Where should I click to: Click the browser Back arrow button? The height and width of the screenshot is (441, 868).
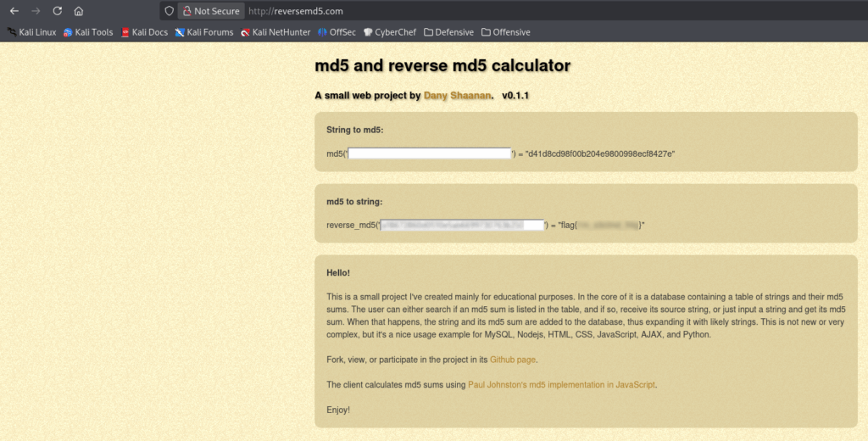click(14, 11)
